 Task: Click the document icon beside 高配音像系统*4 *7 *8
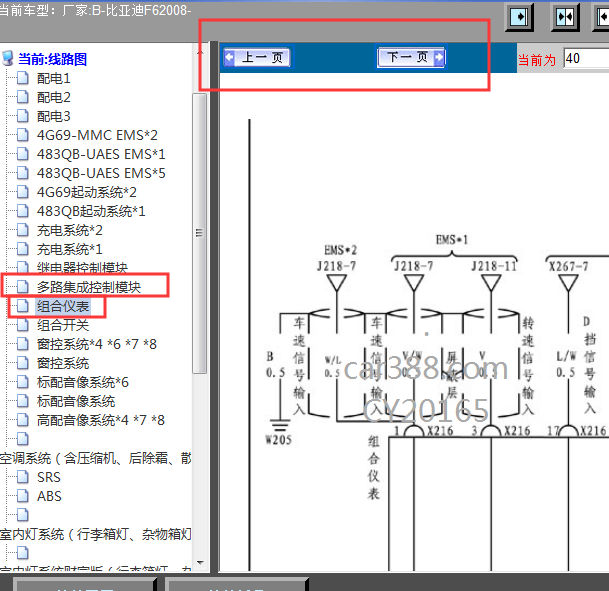coord(23,421)
